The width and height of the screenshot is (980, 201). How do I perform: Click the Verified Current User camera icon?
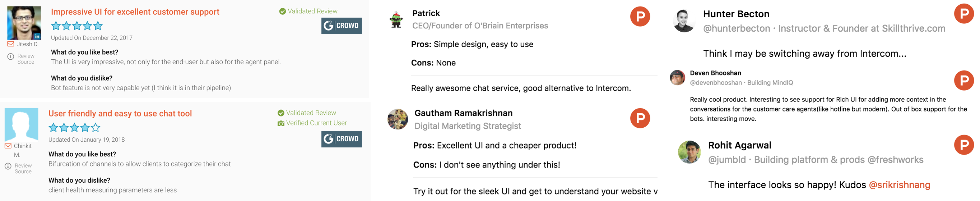[281, 123]
